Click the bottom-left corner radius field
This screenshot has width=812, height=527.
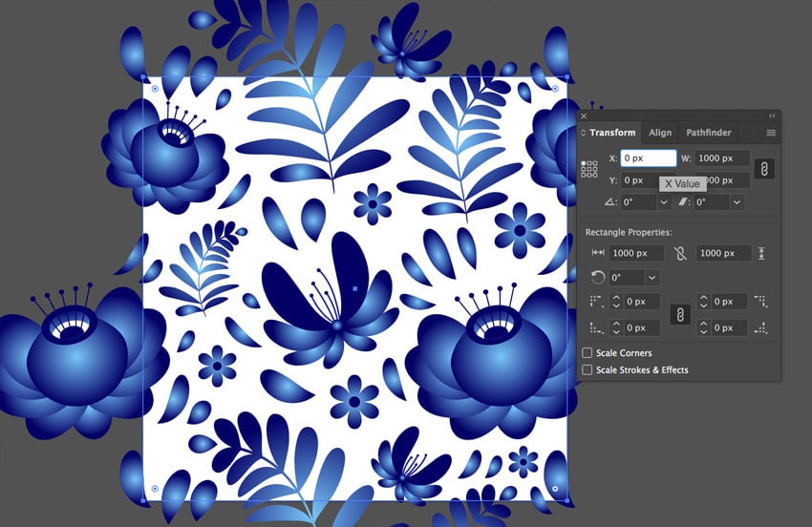(x=642, y=327)
